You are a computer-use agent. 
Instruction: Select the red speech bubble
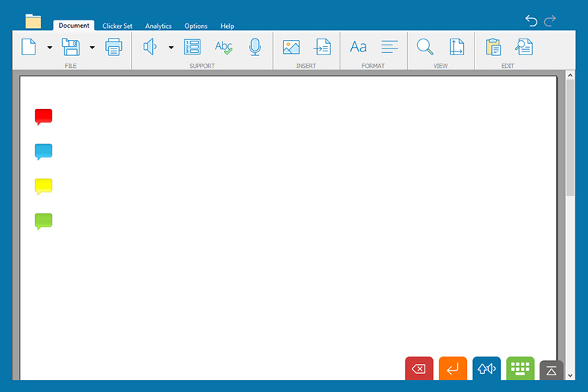click(x=44, y=116)
